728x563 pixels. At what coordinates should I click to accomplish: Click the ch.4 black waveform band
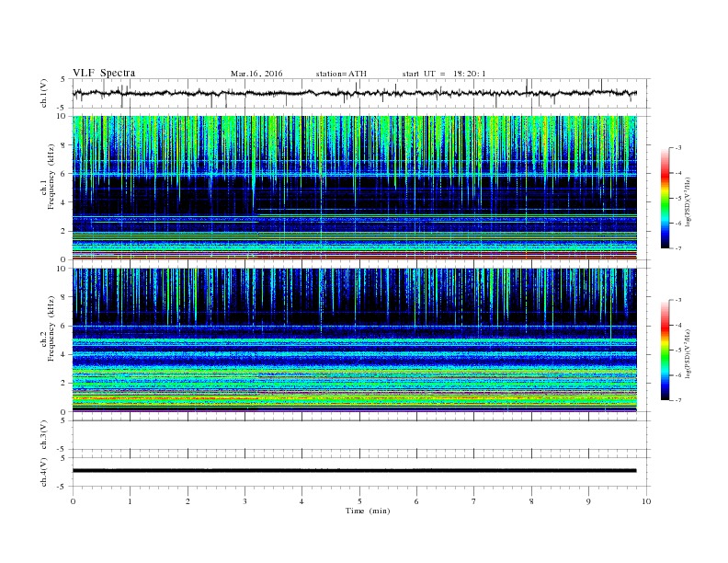point(354,471)
